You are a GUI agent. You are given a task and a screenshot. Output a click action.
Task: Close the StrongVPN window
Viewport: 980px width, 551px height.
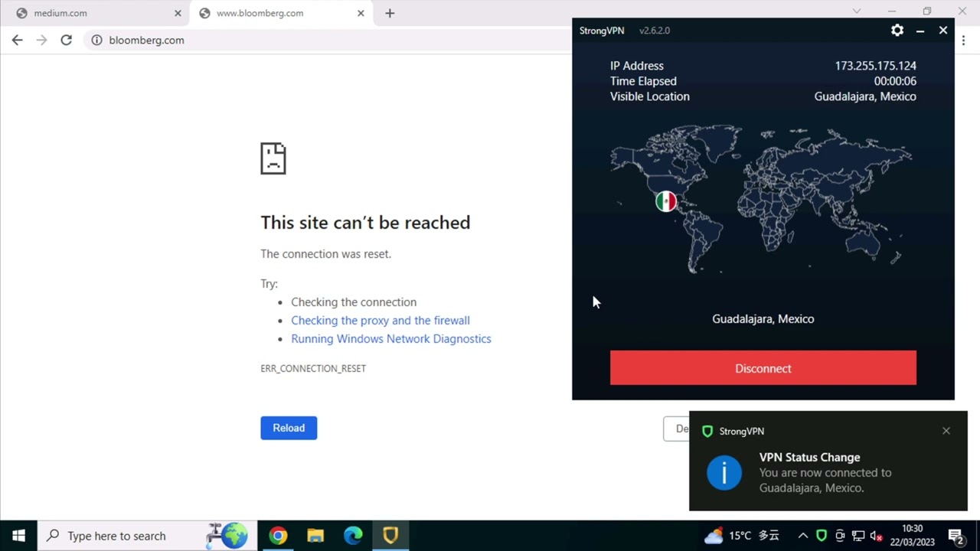click(943, 31)
